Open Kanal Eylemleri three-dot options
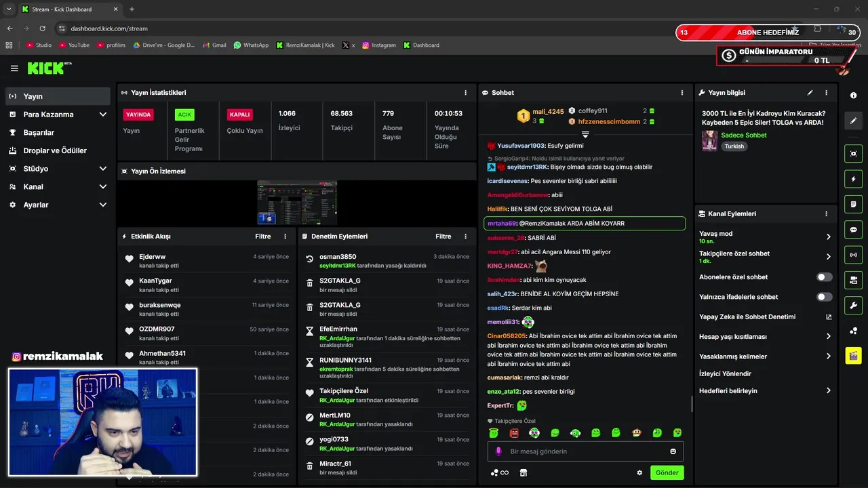This screenshot has width=868, height=488. pyautogui.click(x=826, y=213)
